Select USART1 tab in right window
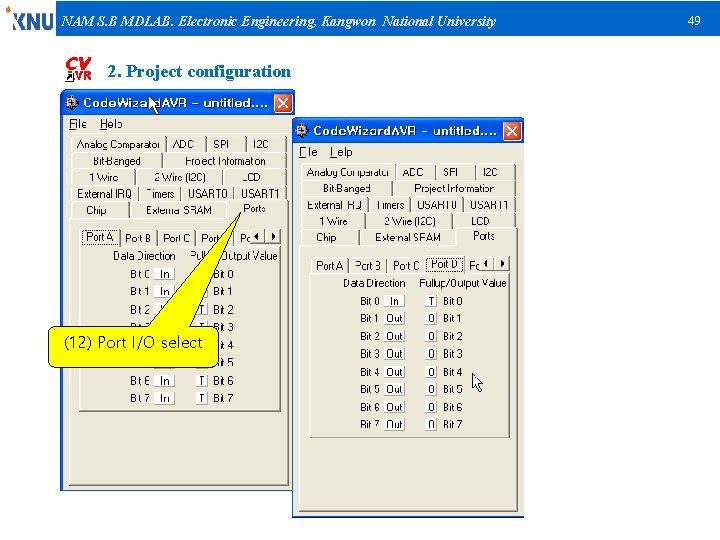Viewport: 720px width, 540px height. (489, 205)
